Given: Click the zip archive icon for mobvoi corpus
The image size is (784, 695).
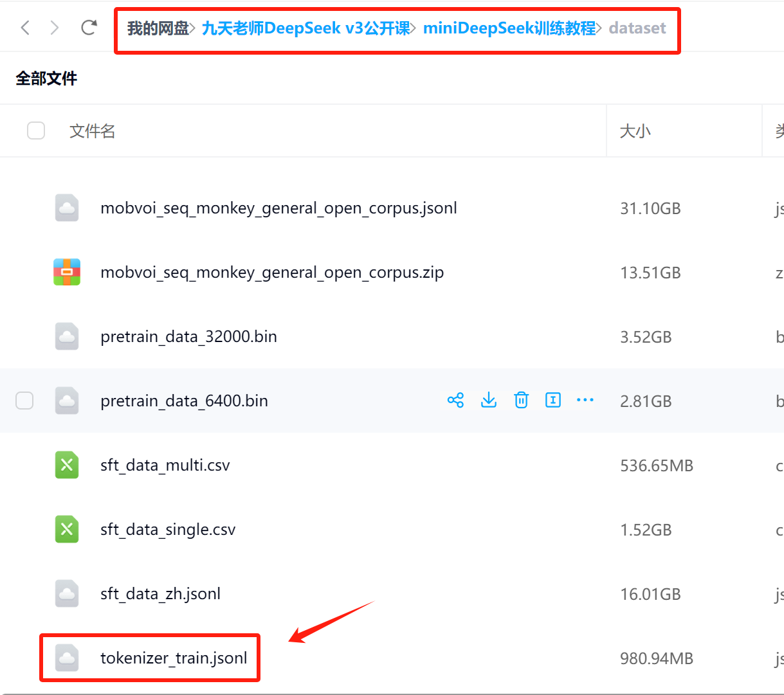Looking at the screenshot, I should tap(66, 272).
